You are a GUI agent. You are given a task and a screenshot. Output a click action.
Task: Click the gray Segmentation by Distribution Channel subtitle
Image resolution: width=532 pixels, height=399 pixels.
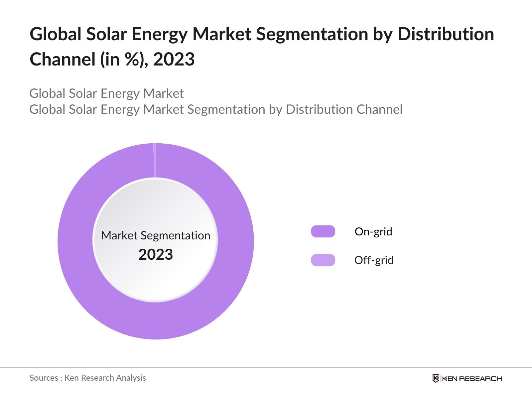click(x=216, y=109)
